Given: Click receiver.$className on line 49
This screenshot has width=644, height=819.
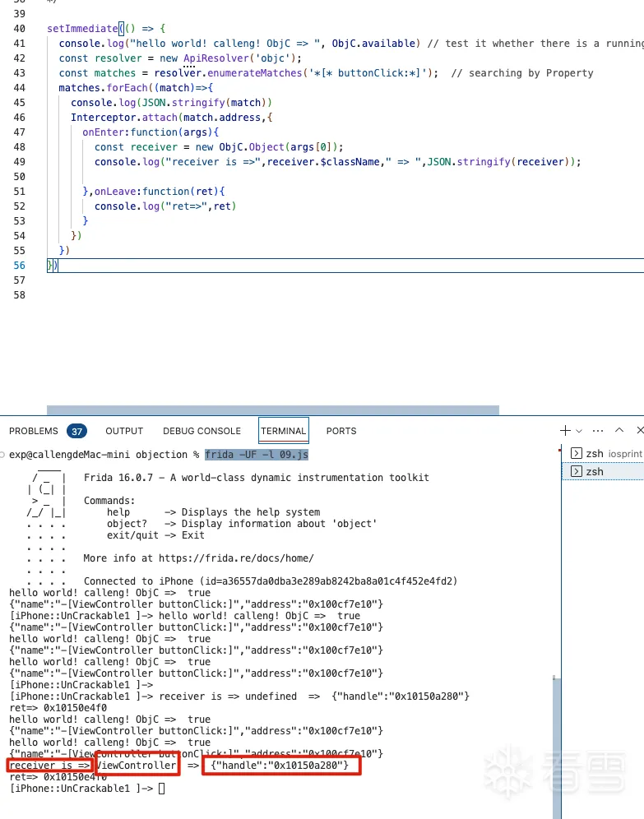Looking at the screenshot, I should (x=323, y=162).
